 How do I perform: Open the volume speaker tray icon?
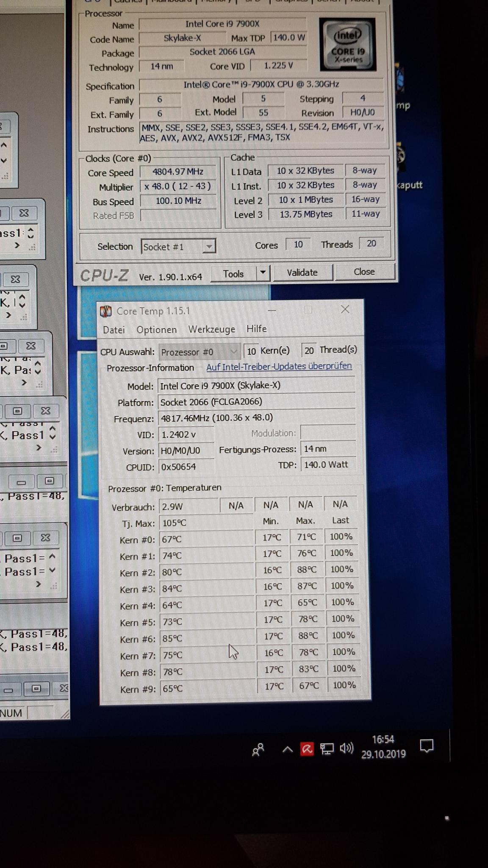click(347, 748)
